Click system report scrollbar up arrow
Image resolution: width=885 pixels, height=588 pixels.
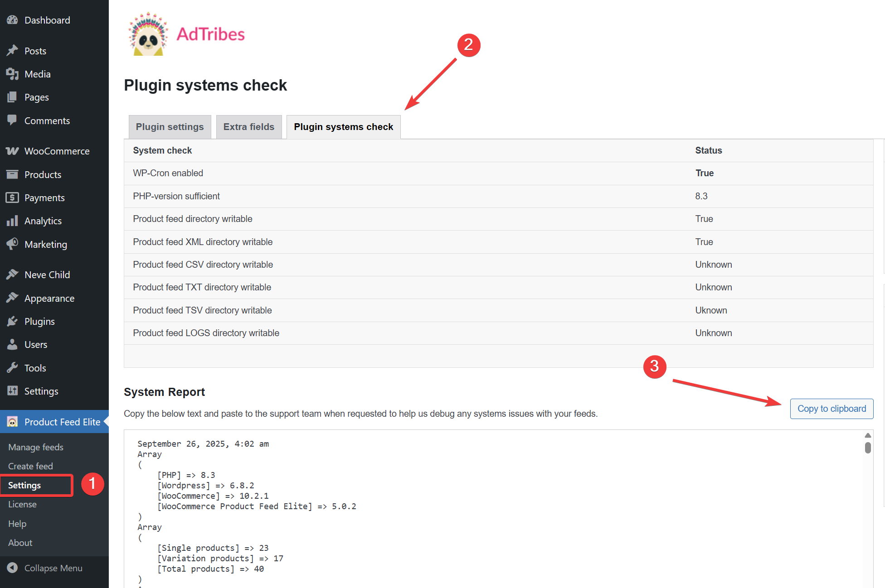868,435
